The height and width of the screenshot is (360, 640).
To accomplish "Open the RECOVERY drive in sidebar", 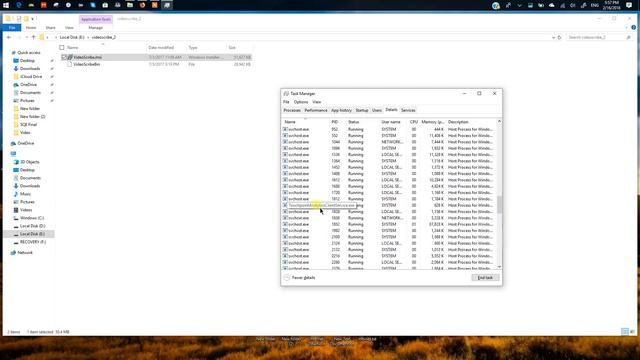I will 33,242.
